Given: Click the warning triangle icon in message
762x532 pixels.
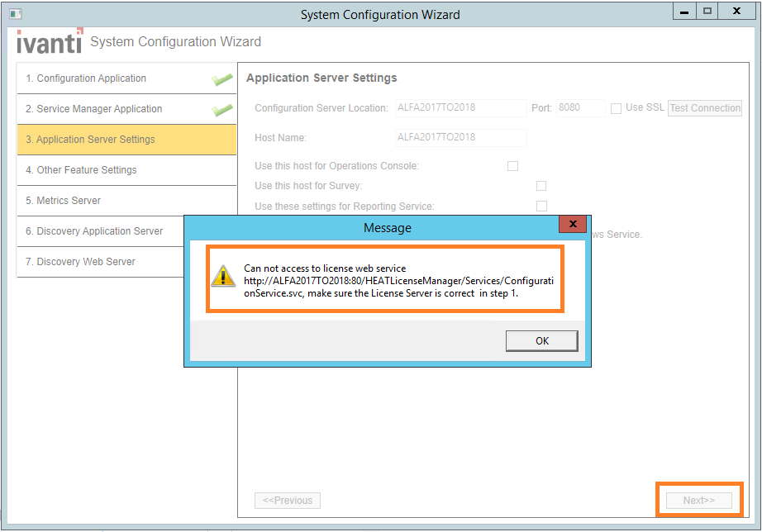Looking at the screenshot, I should [222, 276].
